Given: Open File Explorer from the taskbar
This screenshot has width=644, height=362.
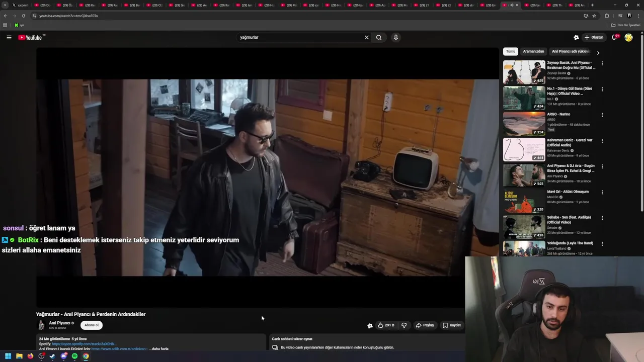Looking at the screenshot, I should pos(19,356).
